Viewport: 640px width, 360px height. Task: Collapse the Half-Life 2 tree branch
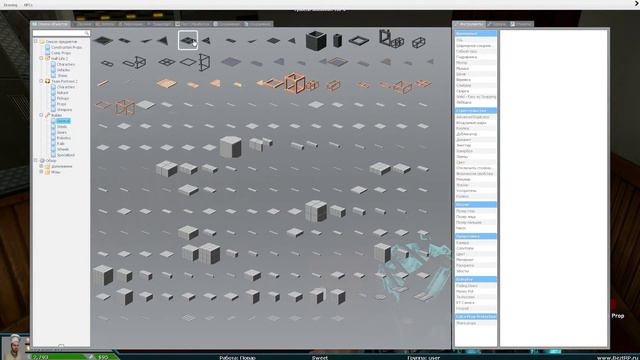point(41,58)
